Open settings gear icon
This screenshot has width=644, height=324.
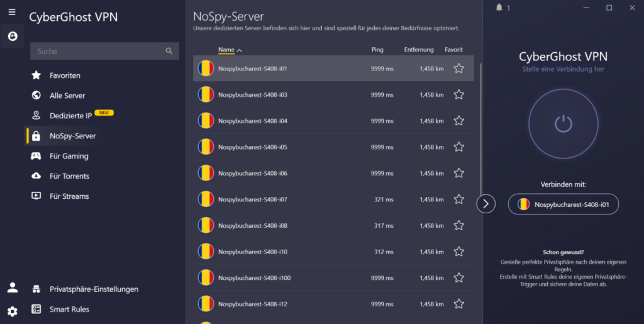(12, 311)
